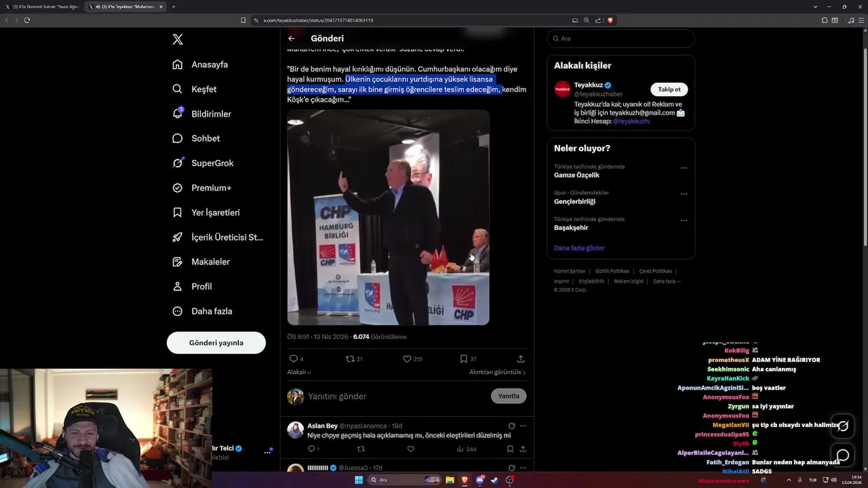868x488 pixels.
Task: Expand Daha fazla menu
Action: (x=202, y=311)
